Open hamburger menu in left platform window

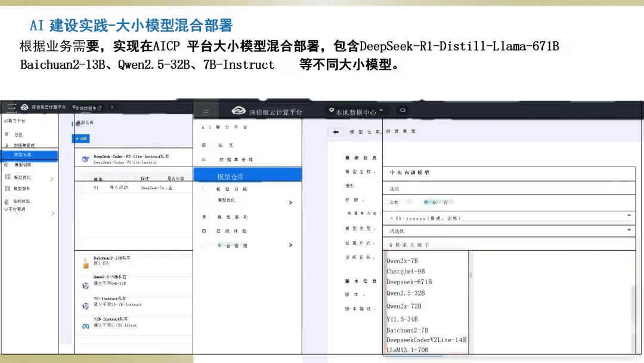pyautogui.click(x=11, y=107)
